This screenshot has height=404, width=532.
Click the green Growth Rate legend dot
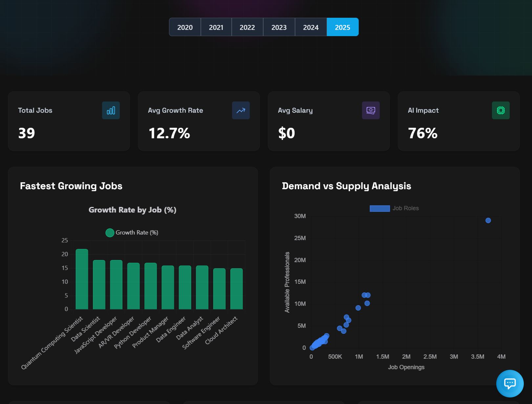(x=110, y=233)
